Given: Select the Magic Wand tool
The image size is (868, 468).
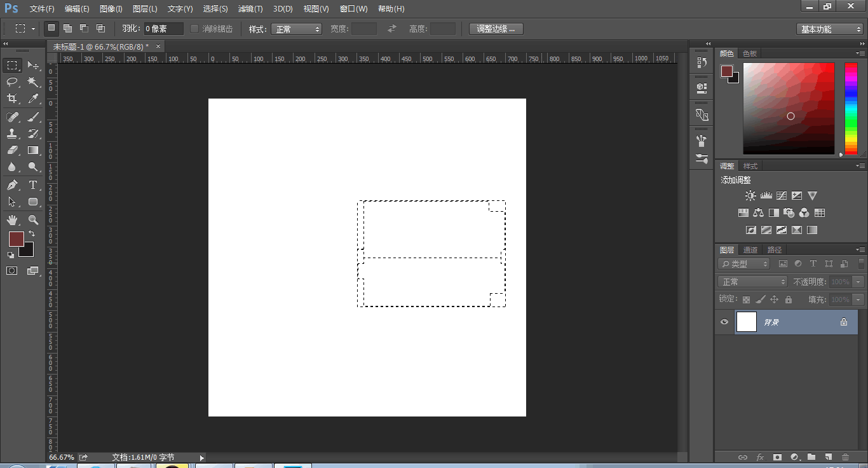Looking at the screenshot, I should [33, 82].
